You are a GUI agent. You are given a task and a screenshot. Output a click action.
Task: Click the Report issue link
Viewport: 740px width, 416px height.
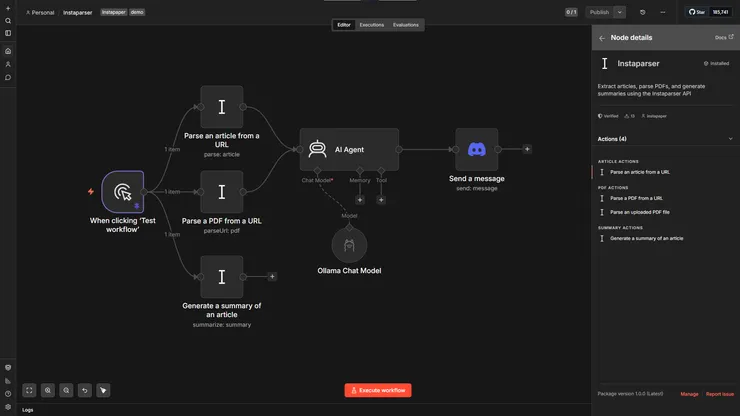[720, 394]
